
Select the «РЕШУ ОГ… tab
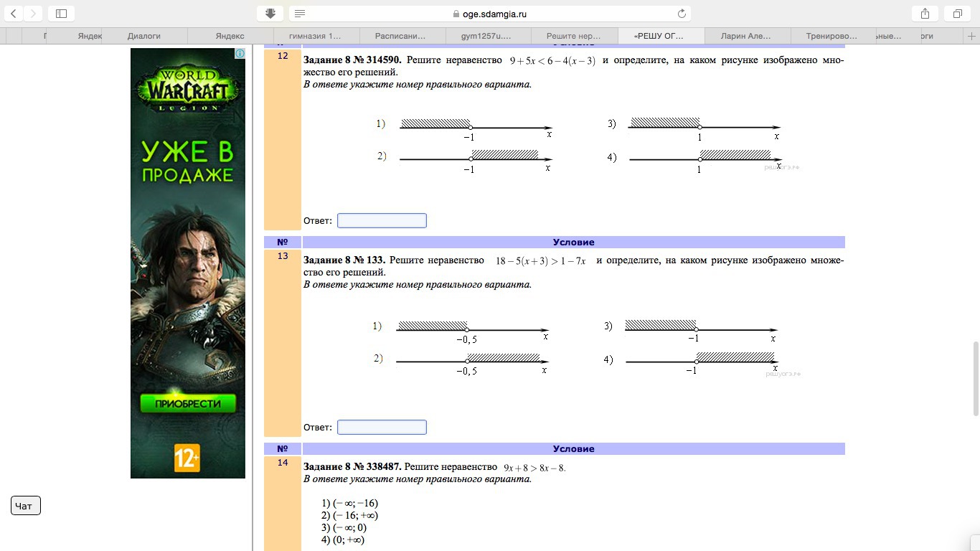point(660,35)
